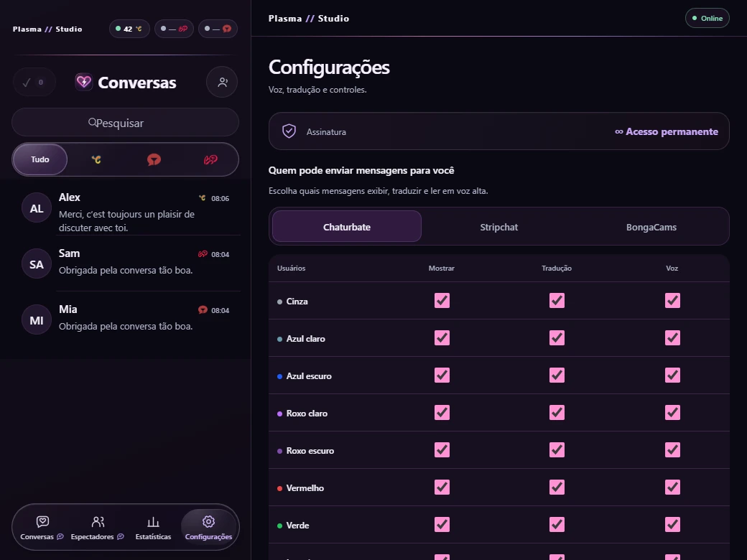Switch to the BongaCams tab

click(651, 227)
